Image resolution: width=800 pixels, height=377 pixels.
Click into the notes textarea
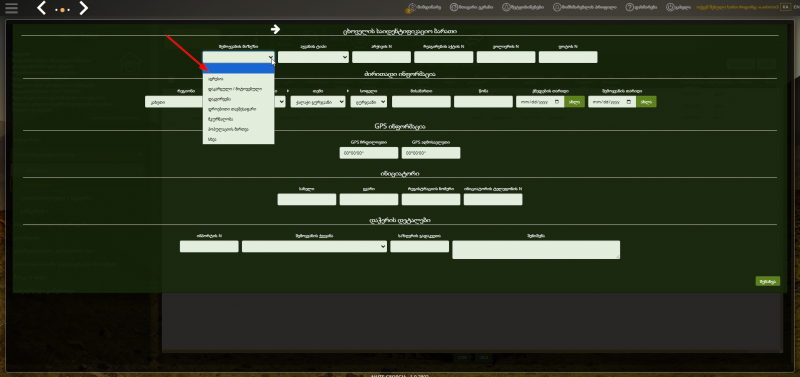point(536,249)
